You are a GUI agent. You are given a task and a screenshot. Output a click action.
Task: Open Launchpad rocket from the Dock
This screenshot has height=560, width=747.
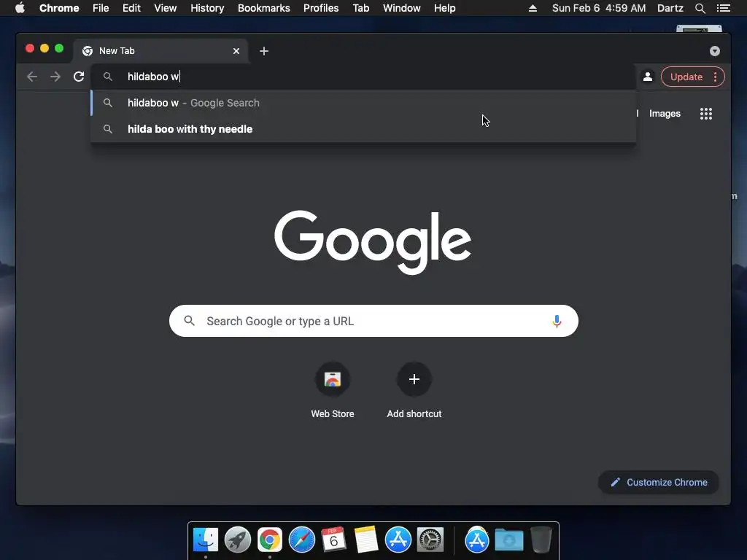(238, 540)
